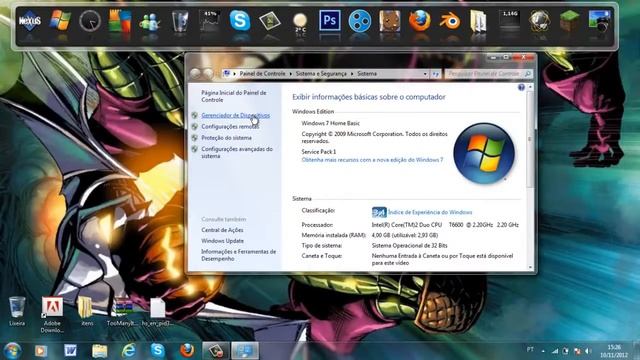640x360 pixels.
Task: Open the media player taskbar icon
Action: (x=41, y=351)
